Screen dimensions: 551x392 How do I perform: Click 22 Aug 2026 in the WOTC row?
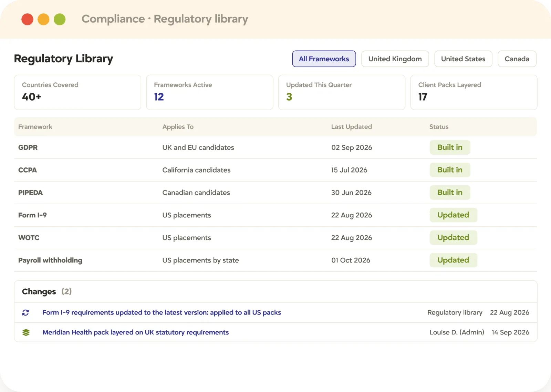pos(352,238)
